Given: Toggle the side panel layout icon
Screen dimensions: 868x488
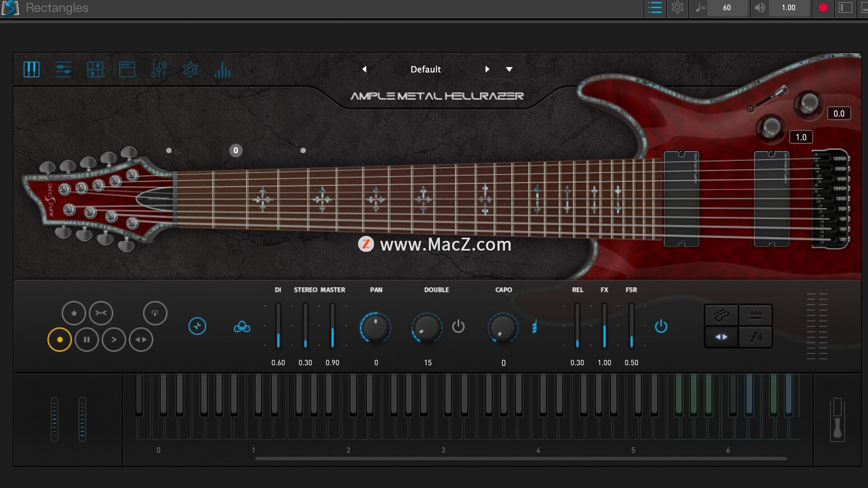Looking at the screenshot, I should point(845,8).
